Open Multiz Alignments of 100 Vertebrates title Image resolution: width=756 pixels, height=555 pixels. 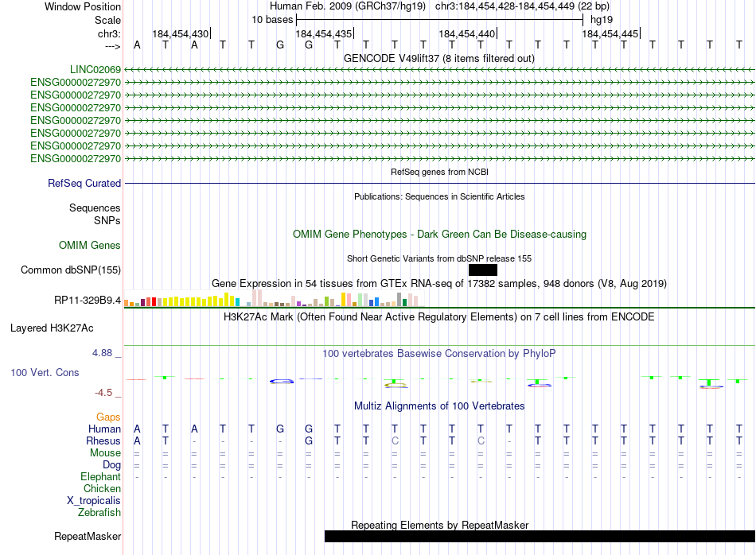point(439,406)
